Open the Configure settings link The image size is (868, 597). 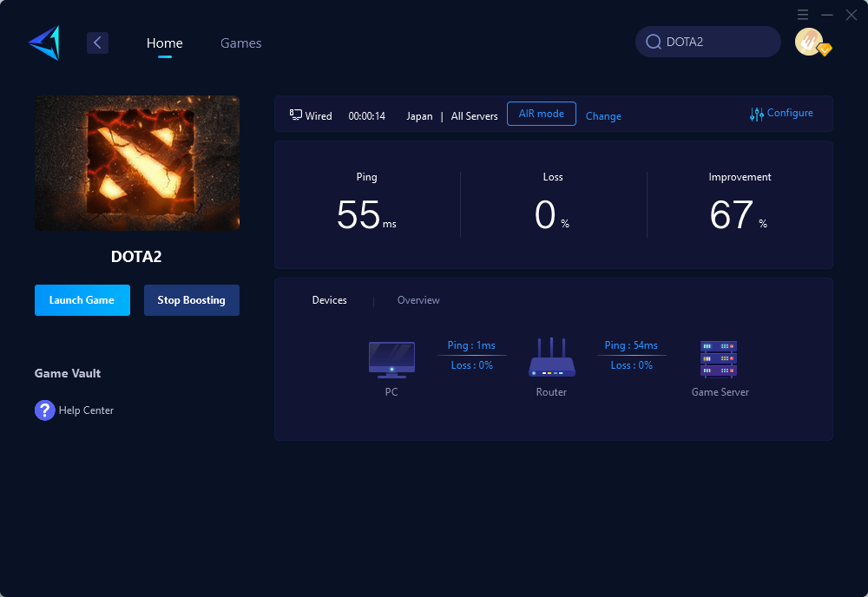click(x=790, y=113)
